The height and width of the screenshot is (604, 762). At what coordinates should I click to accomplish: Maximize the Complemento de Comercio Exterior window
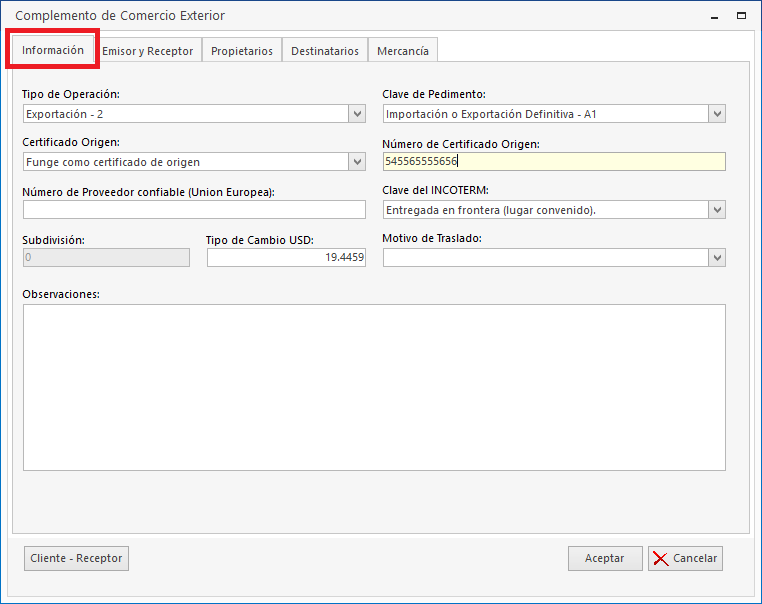[741, 16]
